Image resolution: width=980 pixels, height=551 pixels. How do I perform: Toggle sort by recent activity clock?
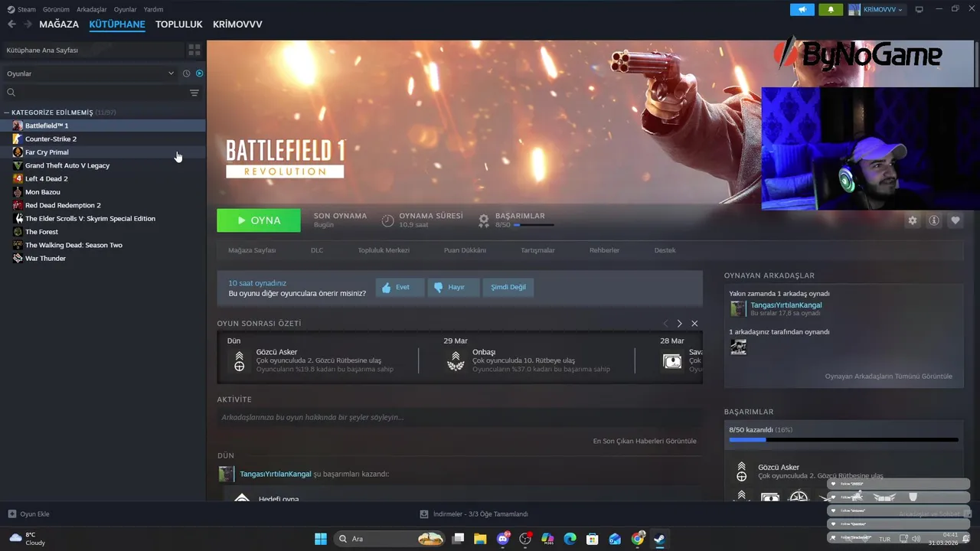[186, 73]
